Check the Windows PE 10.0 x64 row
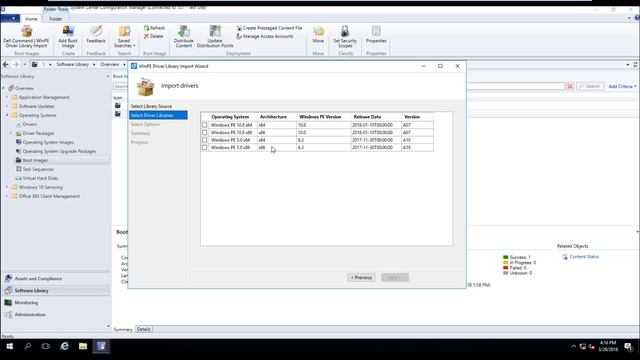640x360 pixels. coord(204,125)
